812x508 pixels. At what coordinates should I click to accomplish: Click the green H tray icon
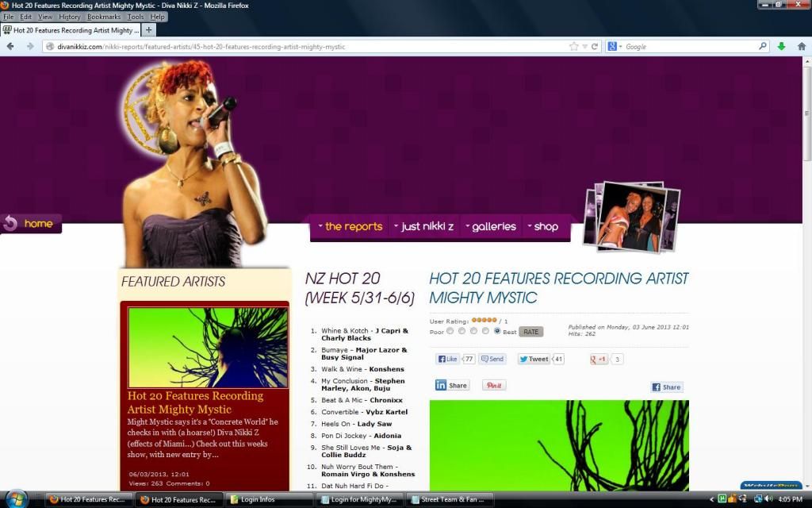(722, 498)
